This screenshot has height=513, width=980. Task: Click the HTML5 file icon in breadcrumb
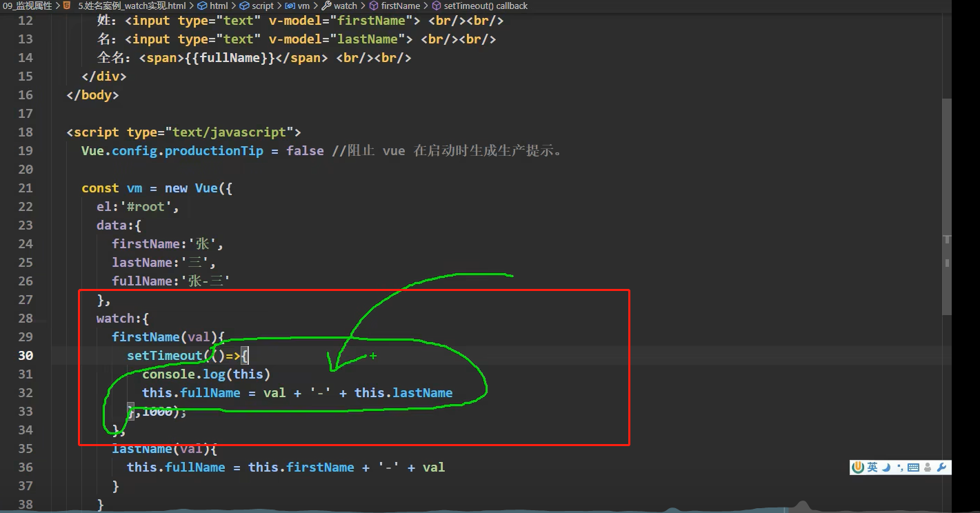(67, 6)
